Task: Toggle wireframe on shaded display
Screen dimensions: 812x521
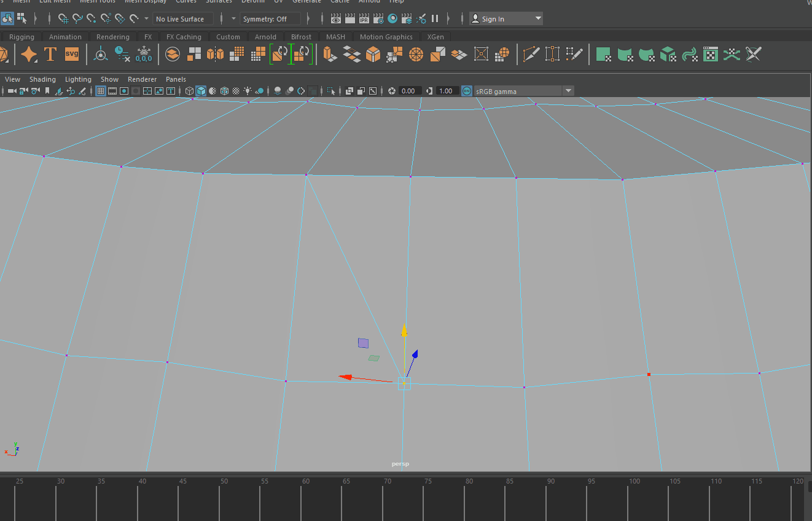Action: click(224, 91)
